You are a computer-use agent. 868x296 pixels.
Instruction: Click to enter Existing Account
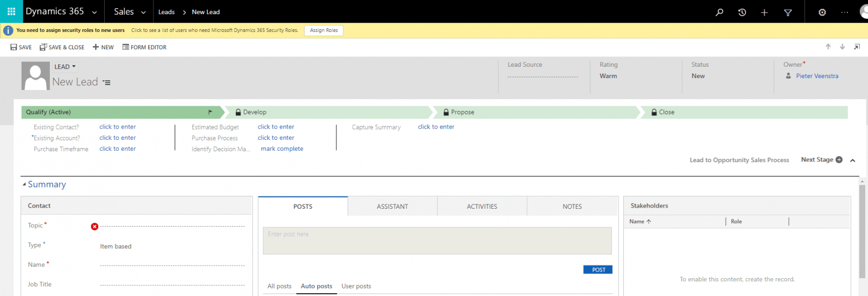(x=118, y=138)
